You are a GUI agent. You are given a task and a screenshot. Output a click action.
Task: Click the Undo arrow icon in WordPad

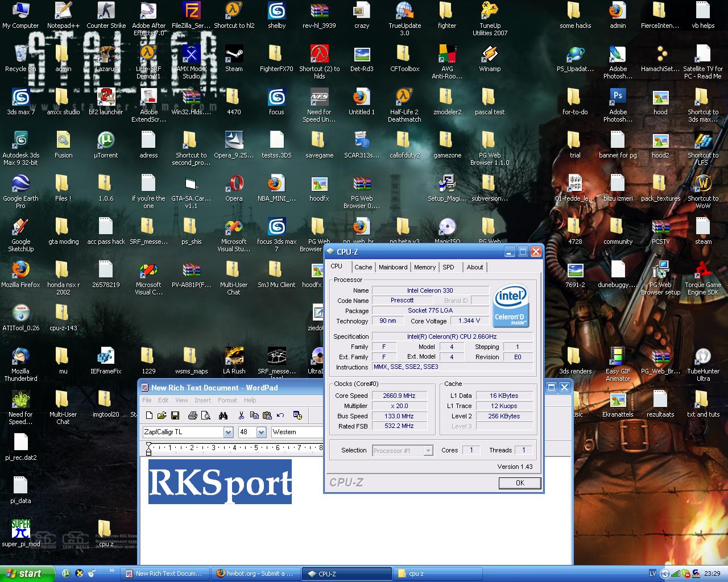click(280, 415)
